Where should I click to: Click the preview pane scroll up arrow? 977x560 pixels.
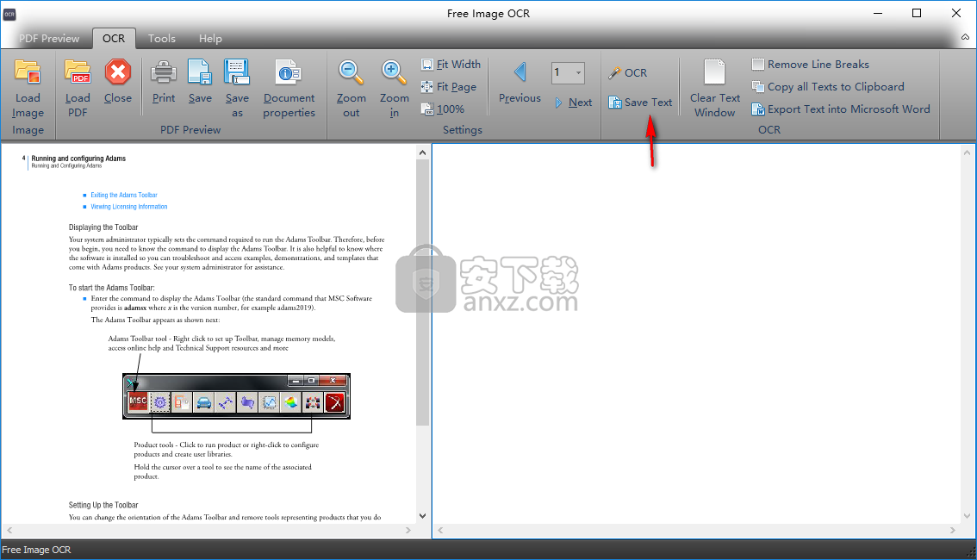(422, 152)
